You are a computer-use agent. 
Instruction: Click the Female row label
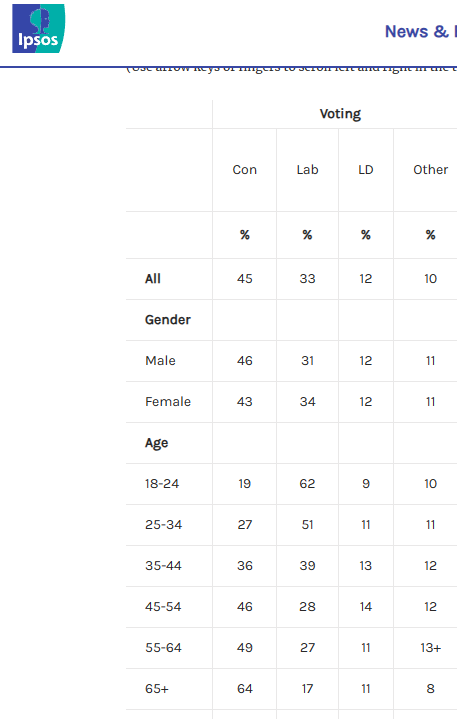click(168, 402)
